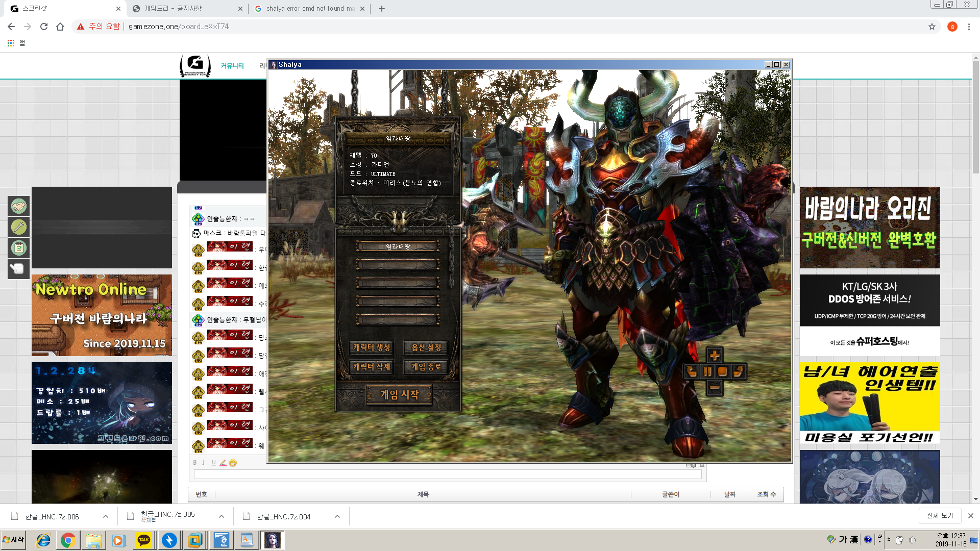Rotate the character right with the arrow icon
The image size is (980, 551).
pyautogui.click(x=738, y=371)
